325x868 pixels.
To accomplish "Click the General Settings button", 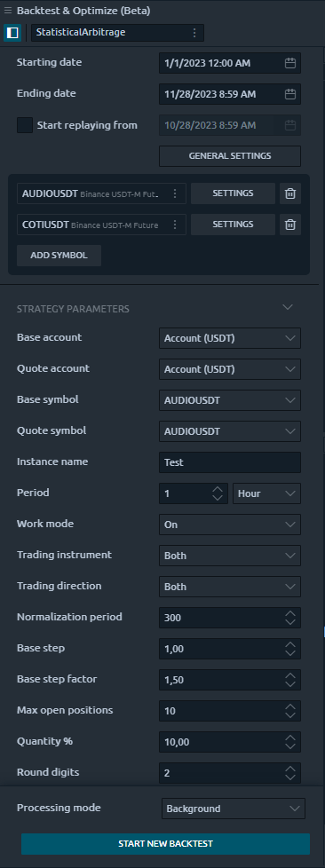I will point(230,156).
